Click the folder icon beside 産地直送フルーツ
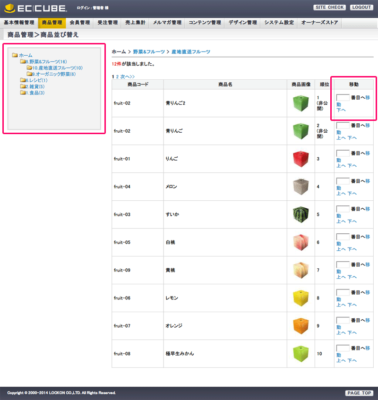This screenshot has height=400, width=378. [x=29, y=68]
